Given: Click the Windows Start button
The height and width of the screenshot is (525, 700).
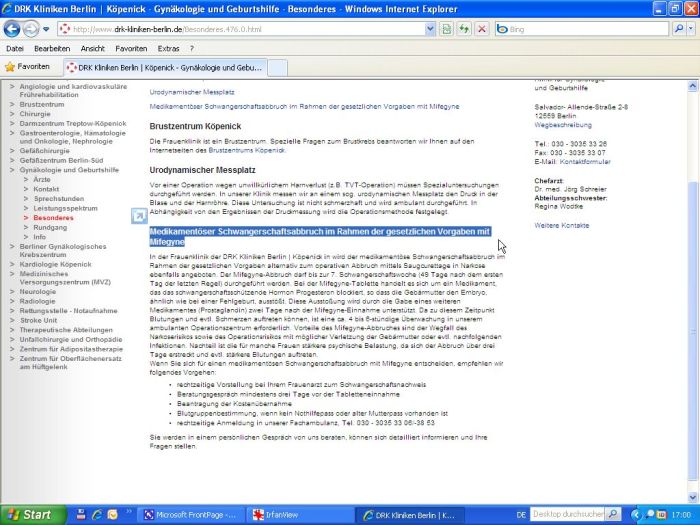Looking at the screenshot, I should tap(33, 515).
